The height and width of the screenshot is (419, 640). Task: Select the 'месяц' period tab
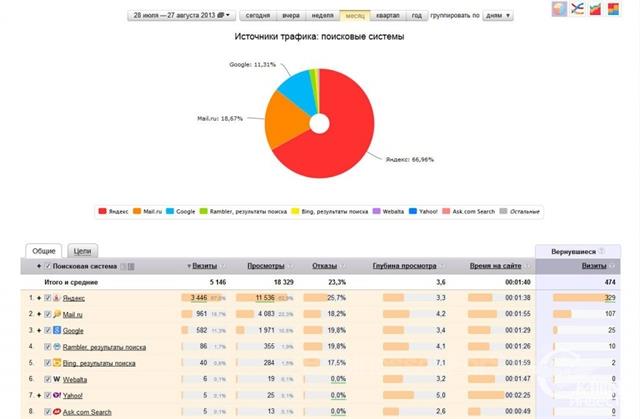(355, 16)
